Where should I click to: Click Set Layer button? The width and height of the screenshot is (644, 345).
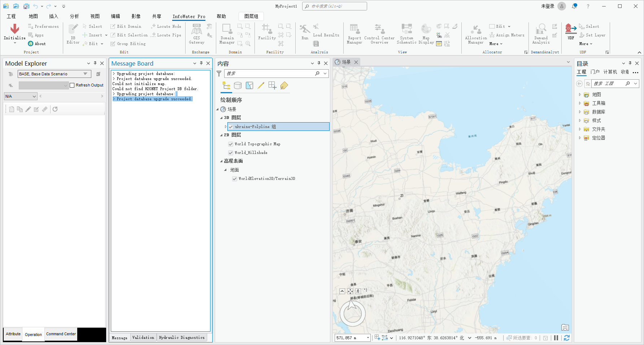(x=592, y=35)
